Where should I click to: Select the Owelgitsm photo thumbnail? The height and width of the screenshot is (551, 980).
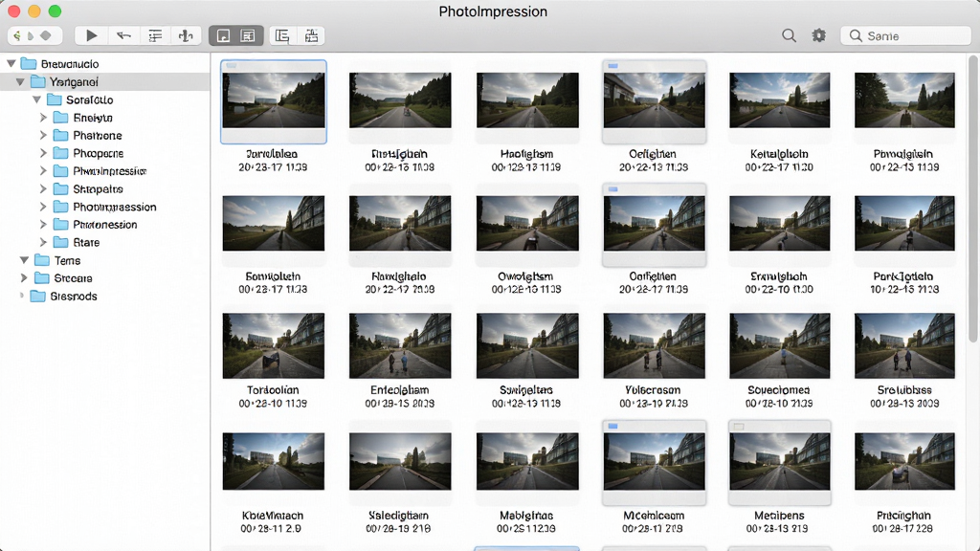[x=527, y=223]
